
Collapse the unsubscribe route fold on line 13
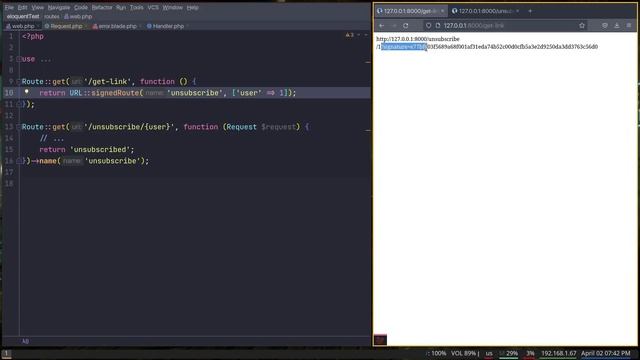point(19,127)
